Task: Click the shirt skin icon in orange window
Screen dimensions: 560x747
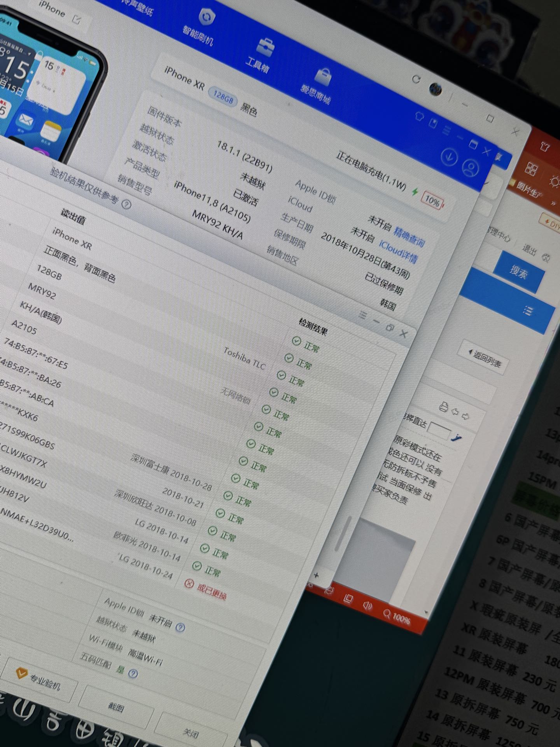Action: pos(544,147)
